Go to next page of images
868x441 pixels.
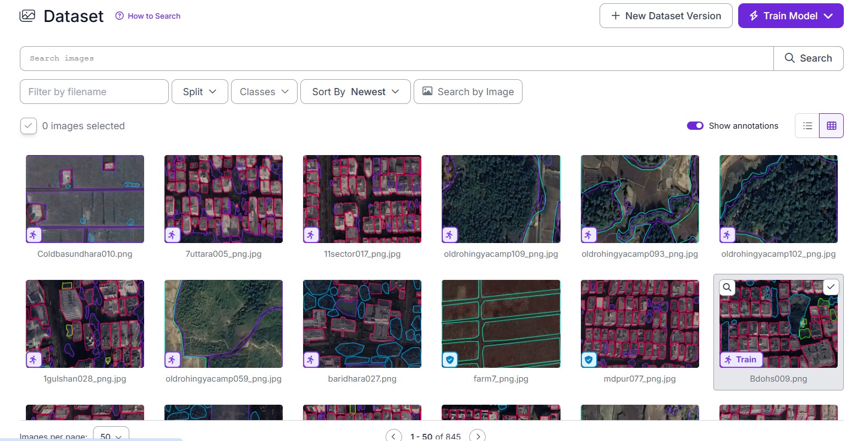pos(477,436)
